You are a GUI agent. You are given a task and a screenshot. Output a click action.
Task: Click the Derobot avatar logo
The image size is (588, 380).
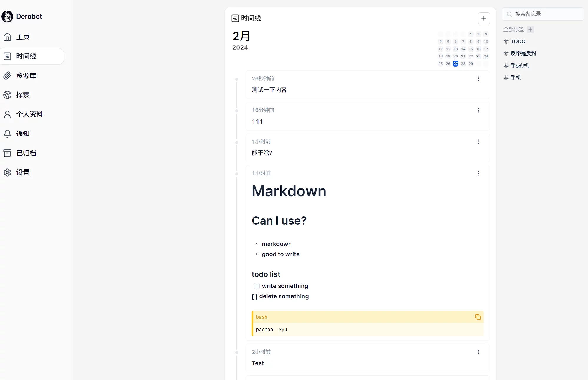point(7,17)
